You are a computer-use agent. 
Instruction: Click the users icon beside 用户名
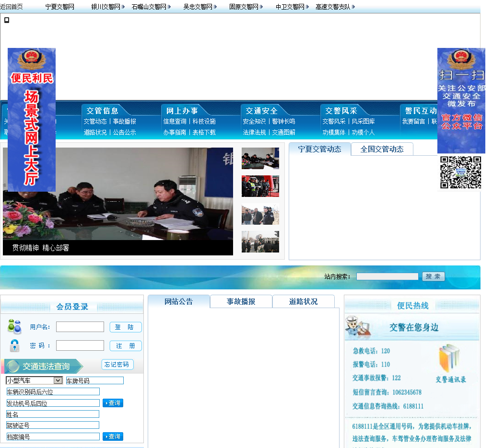pos(14,327)
